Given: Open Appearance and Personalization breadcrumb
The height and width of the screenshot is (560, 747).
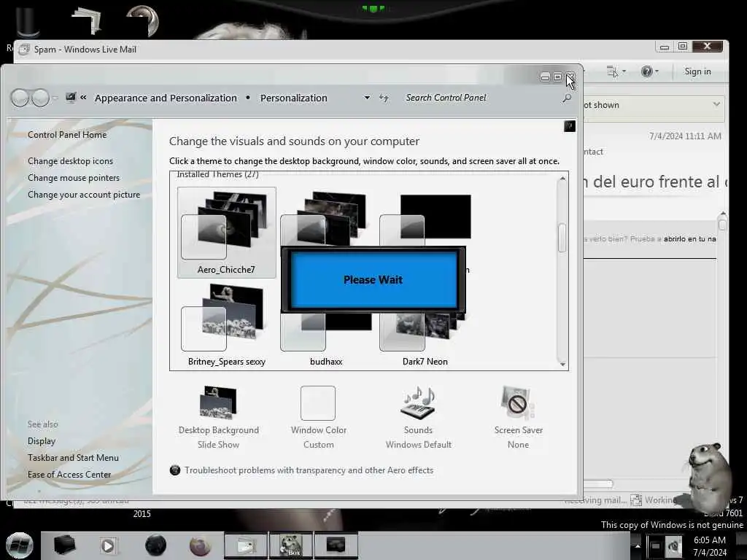Looking at the screenshot, I should pos(166,98).
